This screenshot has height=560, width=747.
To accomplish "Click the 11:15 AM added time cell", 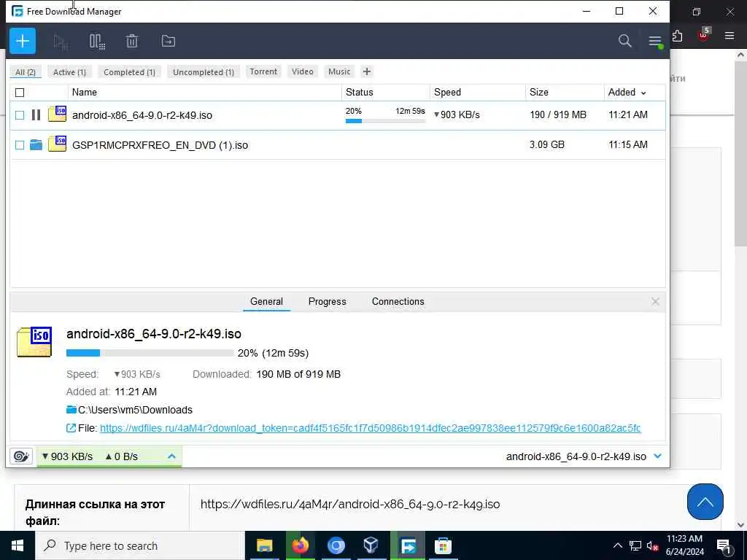I will tap(628, 144).
